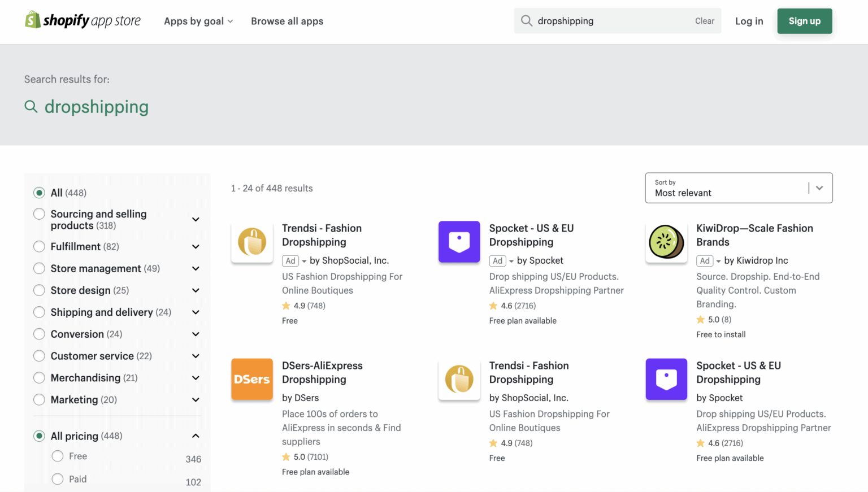The width and height of the screenshot is (868, 492).
Task: Click the Spocket purple pocket app icon
Action: point(459,242)
